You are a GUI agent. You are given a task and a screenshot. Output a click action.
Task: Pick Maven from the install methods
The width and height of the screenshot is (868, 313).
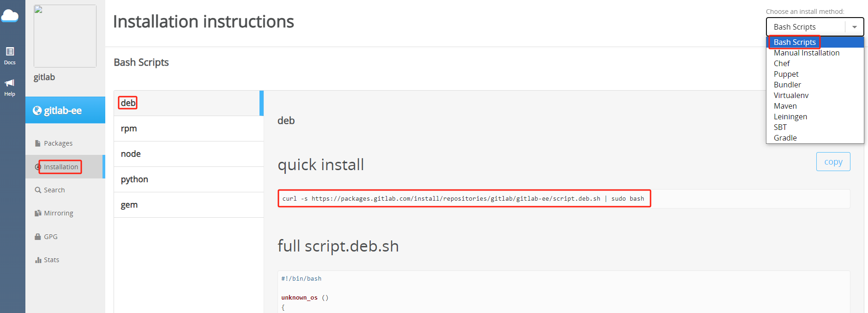point(785,106)
